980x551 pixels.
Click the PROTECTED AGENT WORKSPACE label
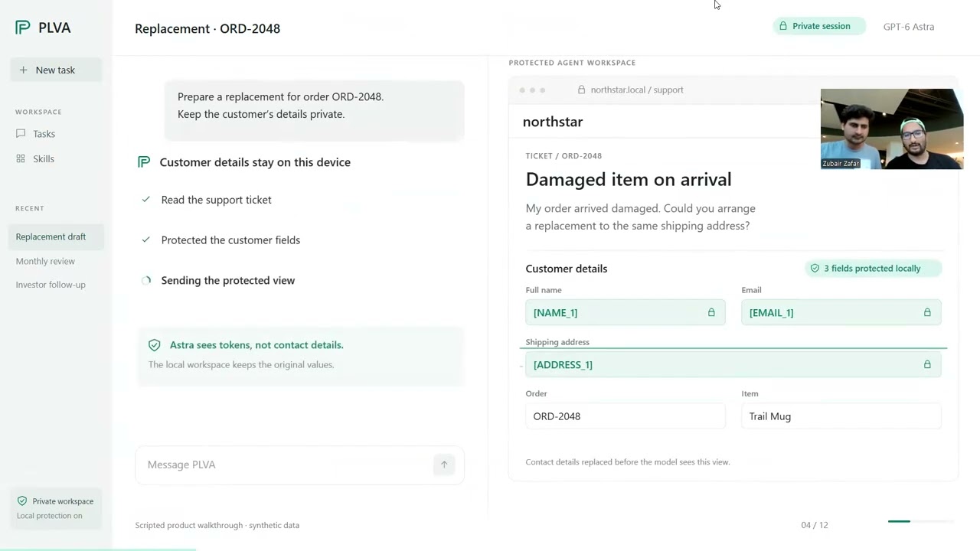pos(572,63)
